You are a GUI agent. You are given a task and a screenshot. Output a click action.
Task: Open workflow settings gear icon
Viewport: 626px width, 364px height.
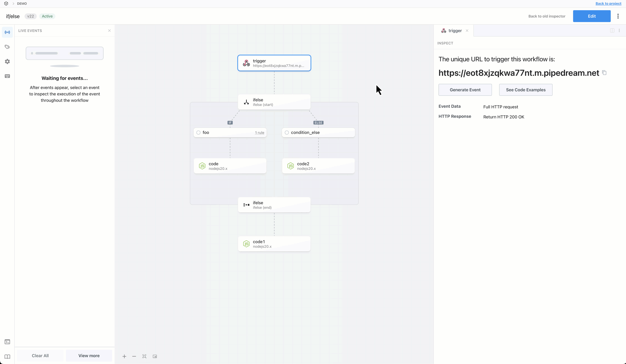[7, 61]
